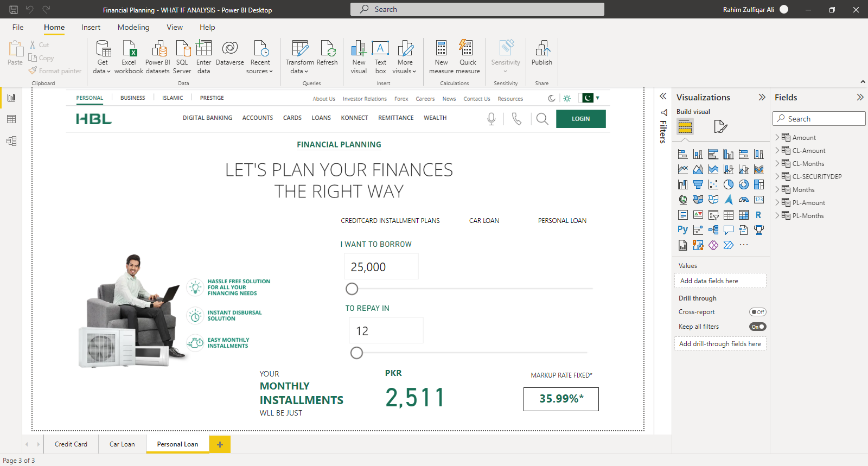
Task: Open the Insert ribbon tab
Action: 91,27
